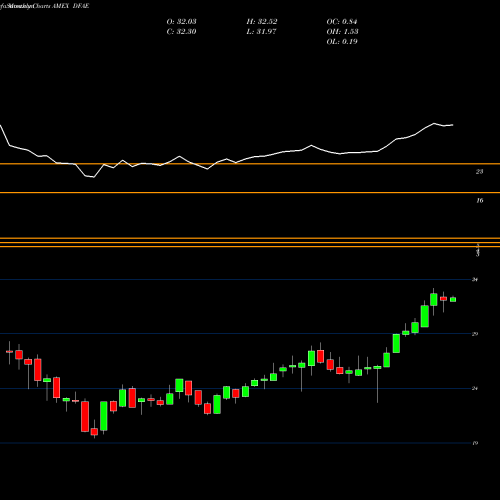This screenshot has width=500, height=500.
Task: Click the '19' price axis label
Action: (x=475, y=443)
